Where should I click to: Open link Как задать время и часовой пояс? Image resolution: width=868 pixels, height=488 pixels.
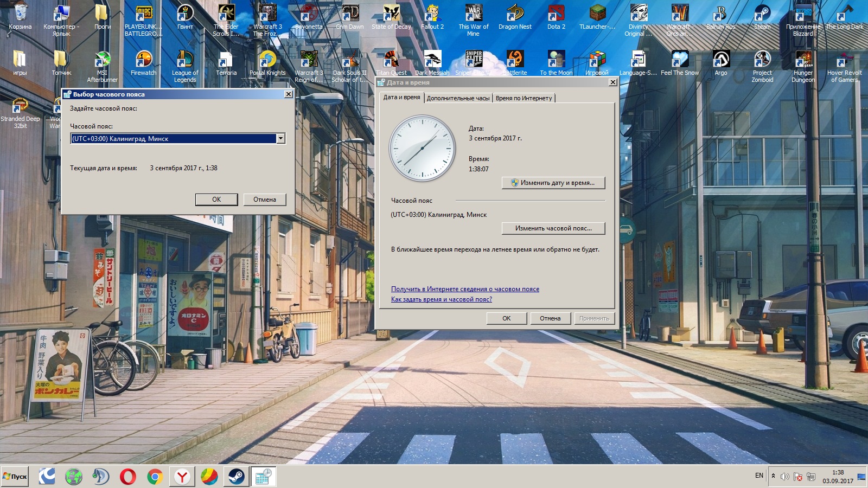(442, 299)
